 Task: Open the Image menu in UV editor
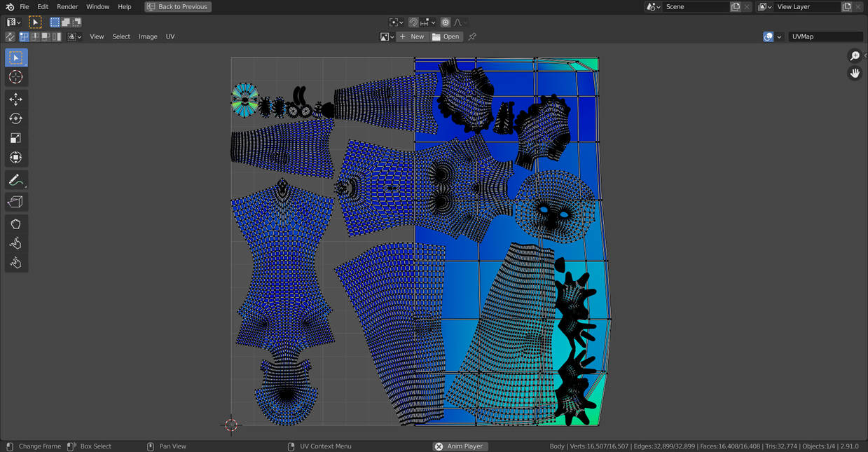pyautogui.click(x=148, y=36)
